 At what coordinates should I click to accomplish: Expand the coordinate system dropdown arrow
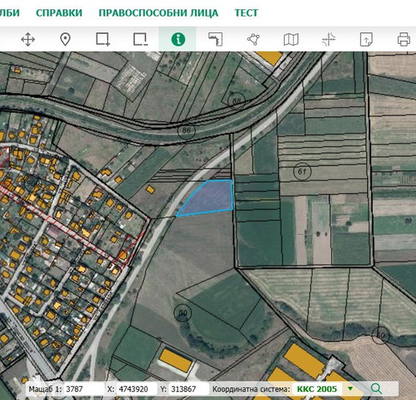point(350,388)
